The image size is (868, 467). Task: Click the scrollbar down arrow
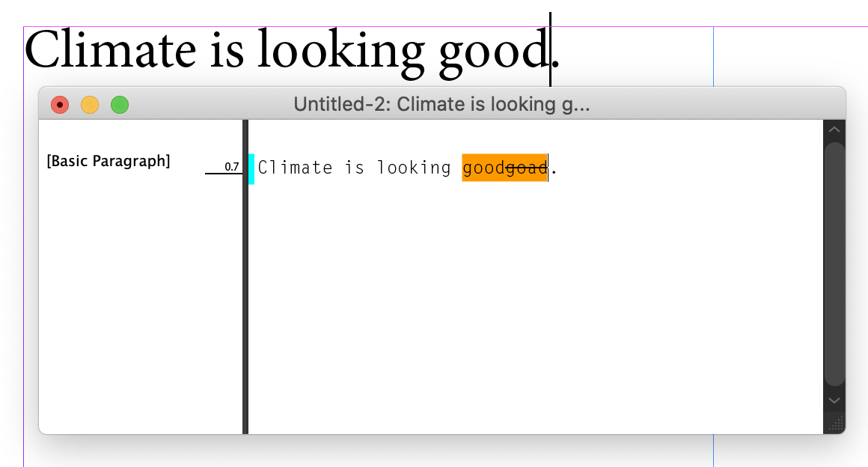point(834,400)
